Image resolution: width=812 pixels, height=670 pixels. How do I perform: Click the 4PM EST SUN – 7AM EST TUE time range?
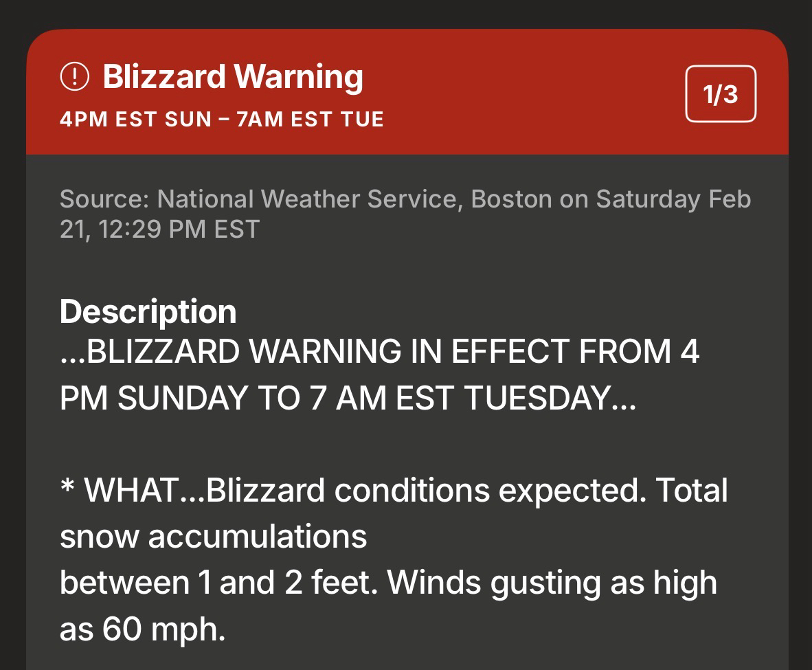pos(221,120)
